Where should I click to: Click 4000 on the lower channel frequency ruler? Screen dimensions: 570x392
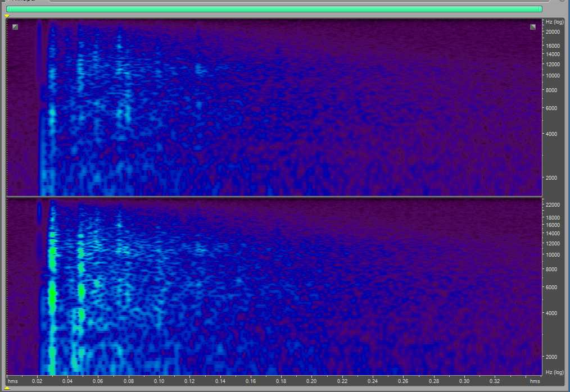(x=551, y=313)
